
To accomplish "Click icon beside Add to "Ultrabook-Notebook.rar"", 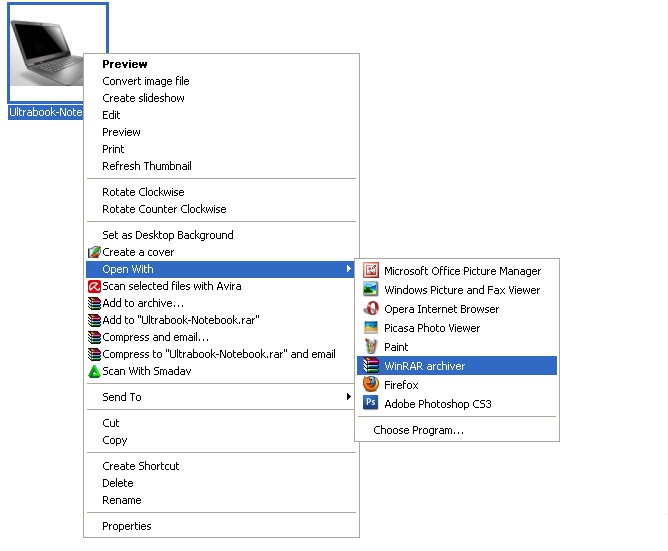I will point(94,320).
